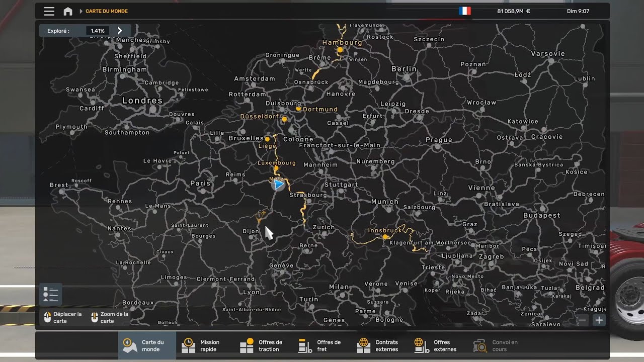This screenshot has width=644, height=362.
Task: Click the Convoi en cours tab
Action: (x=497, y=345)
